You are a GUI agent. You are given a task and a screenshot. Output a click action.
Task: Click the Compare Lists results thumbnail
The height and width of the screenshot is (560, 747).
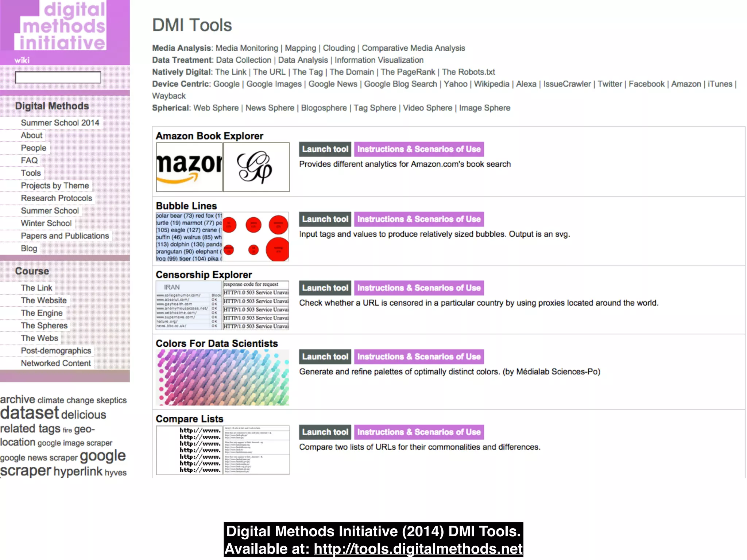(256, 450)
